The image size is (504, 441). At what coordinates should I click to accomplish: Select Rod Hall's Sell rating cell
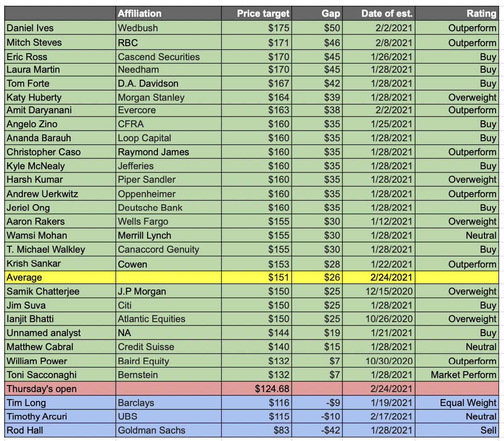(457, 430)
